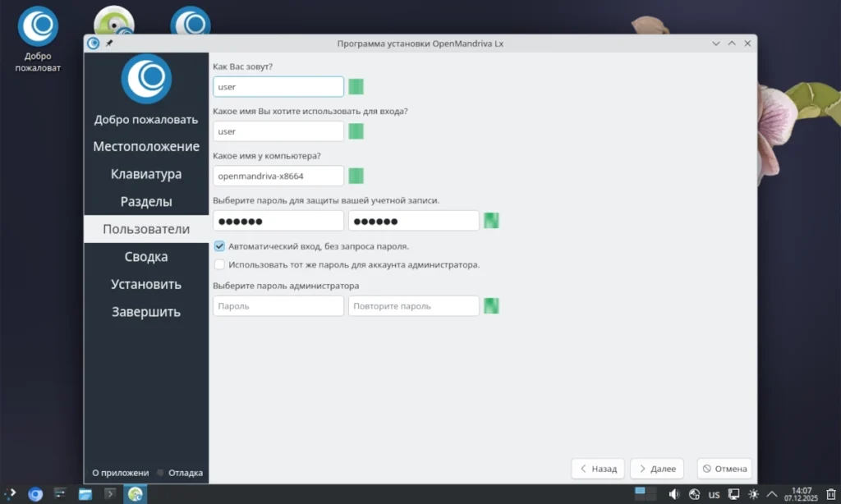
Task: Click the 'Далее' button
Action: tap(657, 469)
